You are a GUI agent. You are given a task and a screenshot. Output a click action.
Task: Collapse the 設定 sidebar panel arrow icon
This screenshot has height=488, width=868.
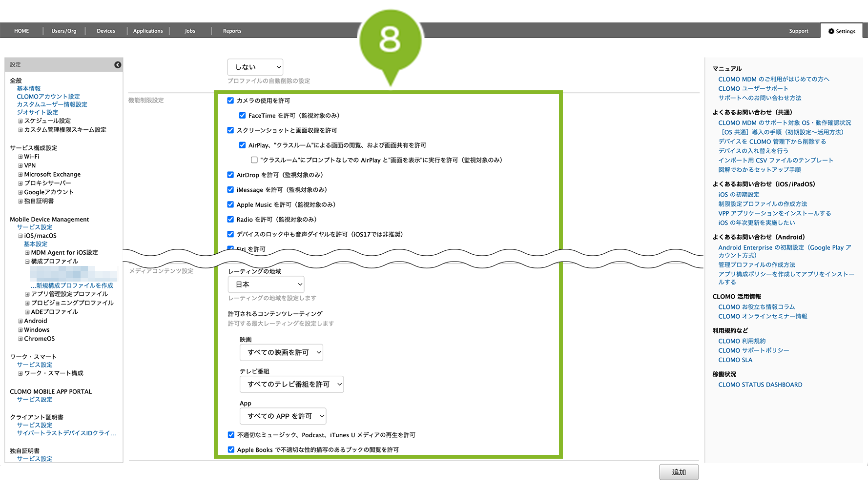118,65
